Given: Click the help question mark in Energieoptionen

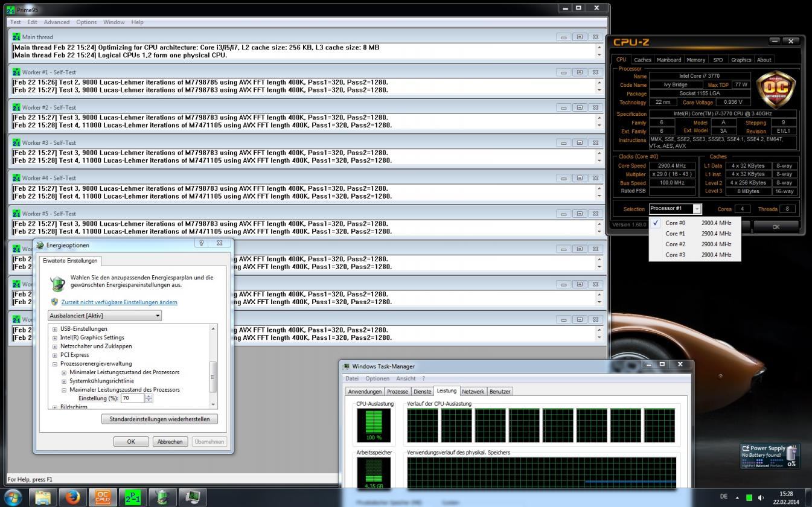Looking at the screenshot, I should (202, 243).
